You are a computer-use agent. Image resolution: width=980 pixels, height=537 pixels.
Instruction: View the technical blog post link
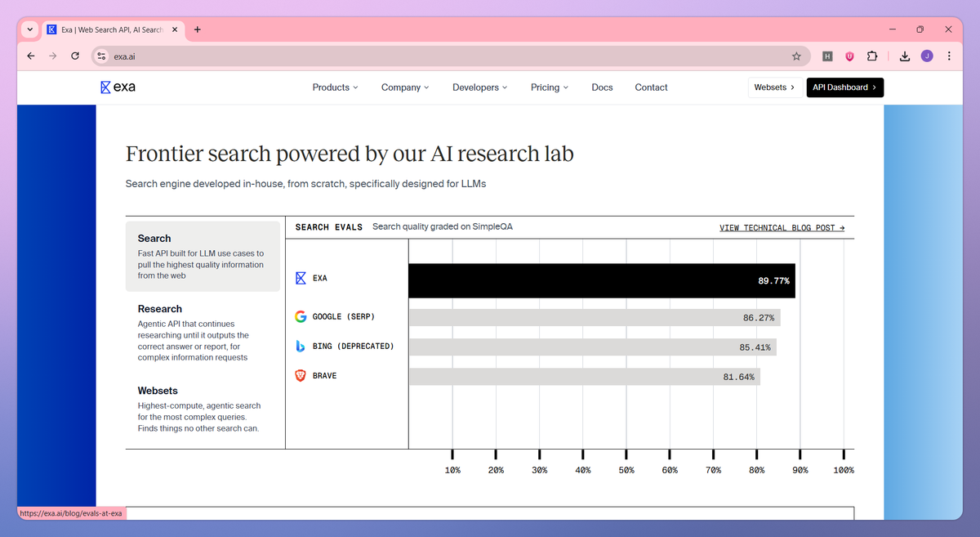point(782,228)
